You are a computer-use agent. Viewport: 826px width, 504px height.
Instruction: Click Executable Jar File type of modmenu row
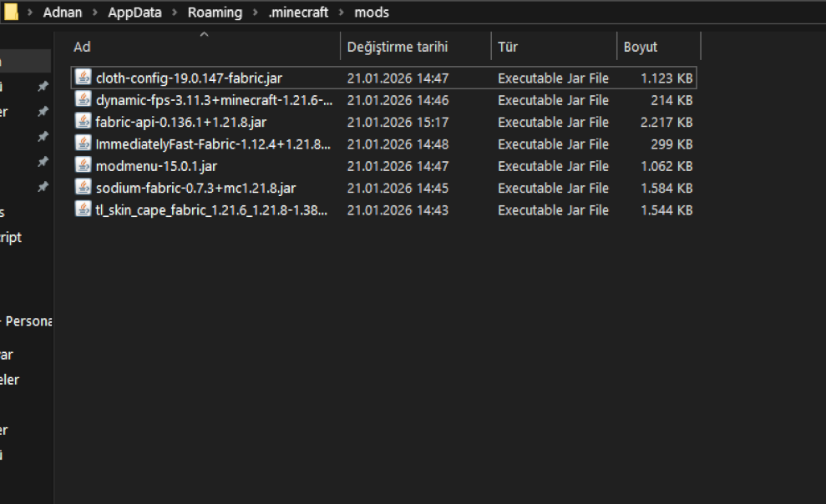point(553,166)
